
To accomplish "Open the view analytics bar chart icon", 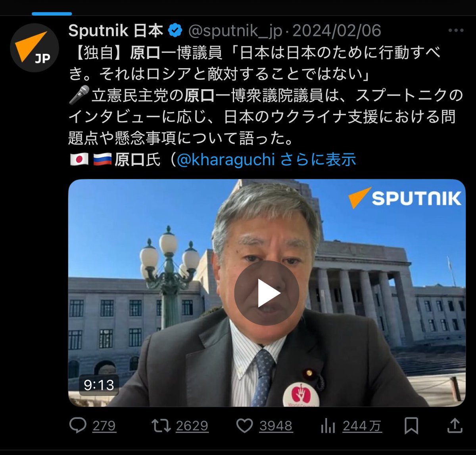I will [328, 426].
